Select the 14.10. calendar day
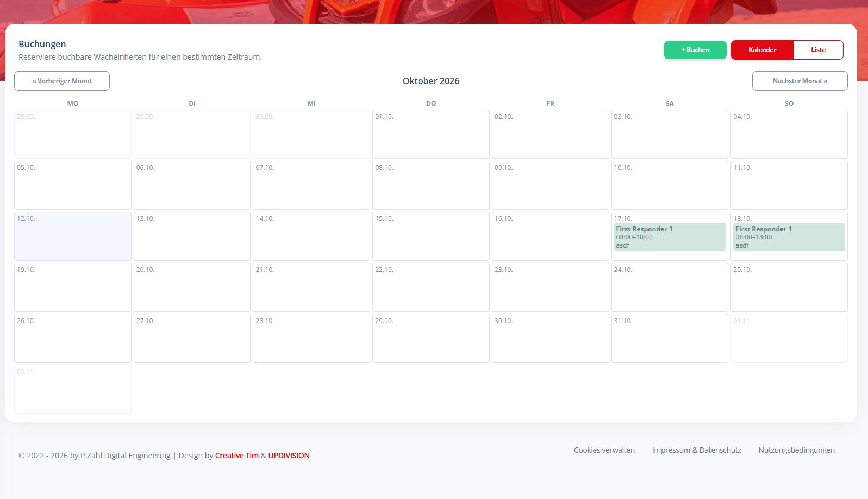 click(311, 236)
